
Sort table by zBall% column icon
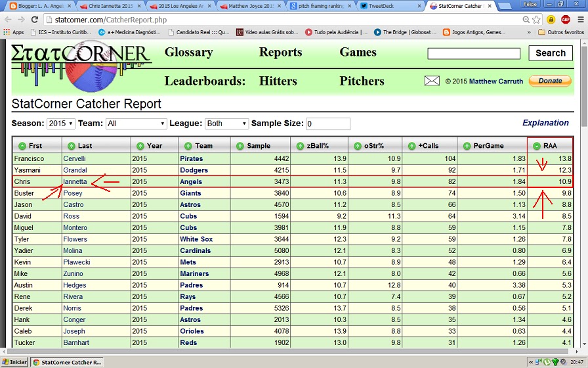[300, 146]
